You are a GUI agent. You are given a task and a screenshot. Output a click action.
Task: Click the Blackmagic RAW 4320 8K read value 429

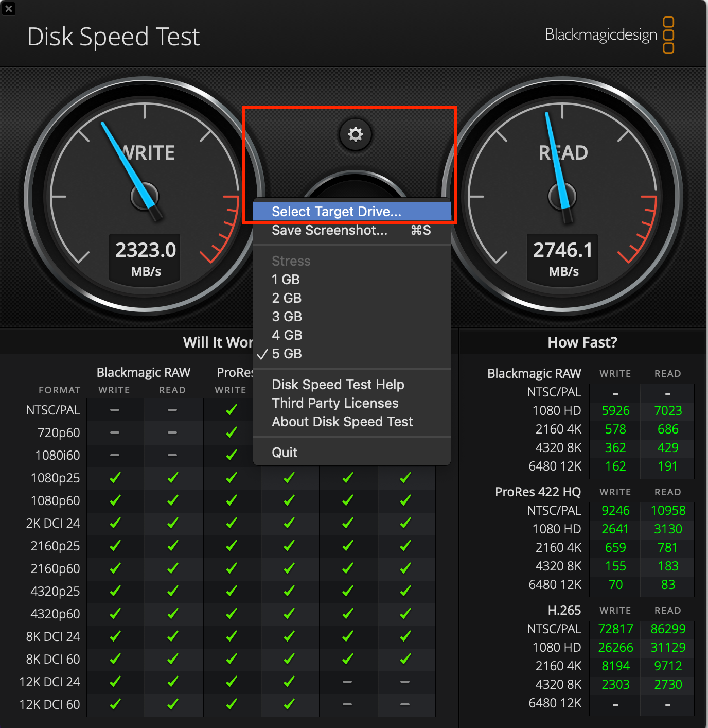668,448
